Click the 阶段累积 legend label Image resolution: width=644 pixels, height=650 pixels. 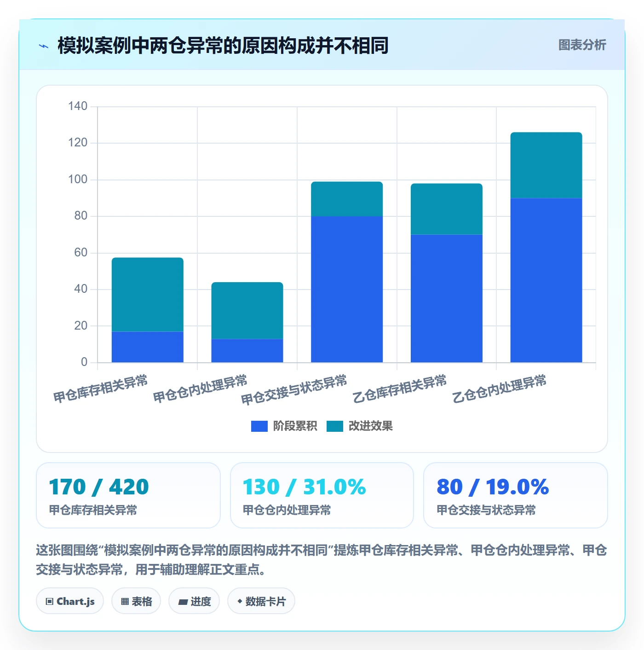pyautogui.click(x=295, y=426)
